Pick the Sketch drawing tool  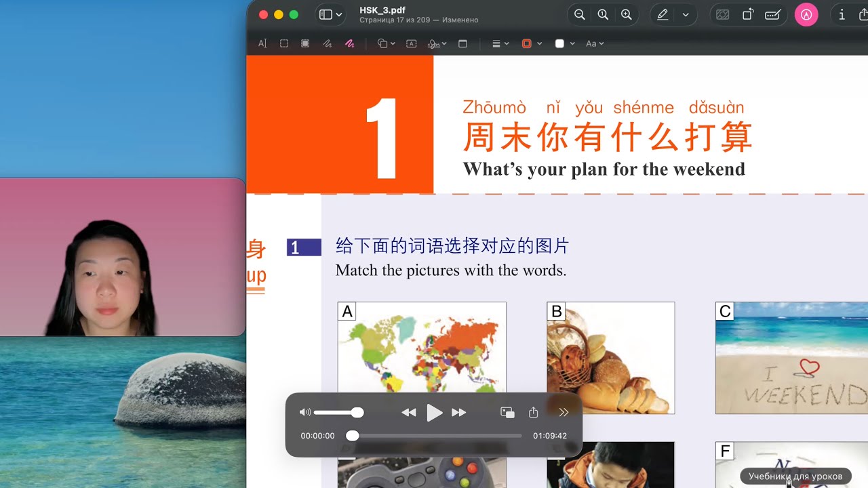pyautogui.click(x=328, y=43)
